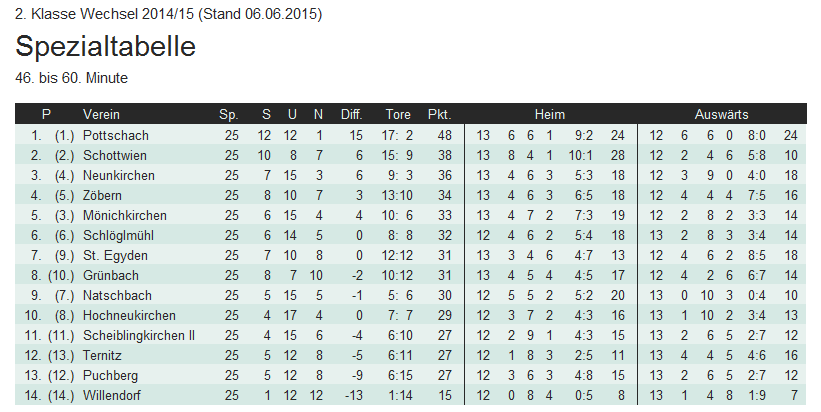
Task: Open the Schottwien team entry
Action: coord(117,155)
